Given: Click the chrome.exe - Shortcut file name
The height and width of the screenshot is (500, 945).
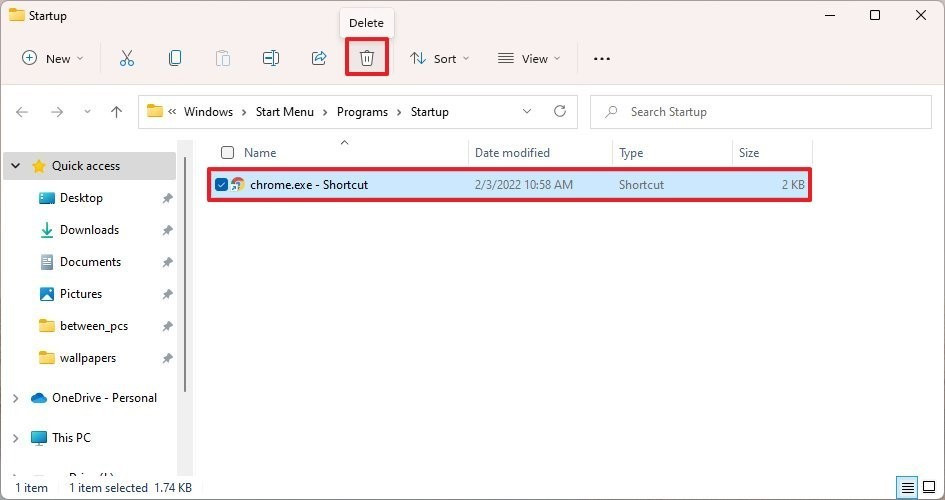Looking at the screenshot, I should point(309,185).
